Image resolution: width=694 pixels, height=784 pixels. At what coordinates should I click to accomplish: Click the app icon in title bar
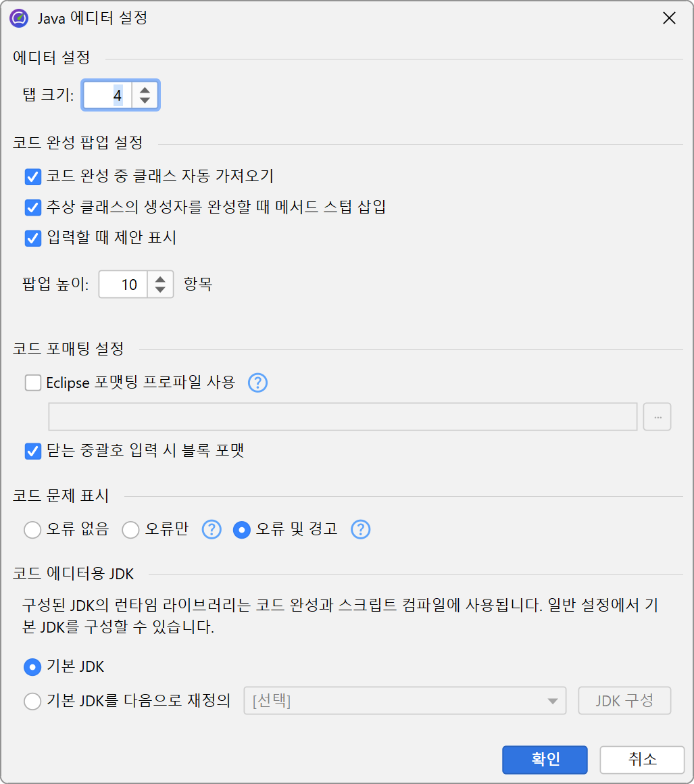click(x=19, y=18)
